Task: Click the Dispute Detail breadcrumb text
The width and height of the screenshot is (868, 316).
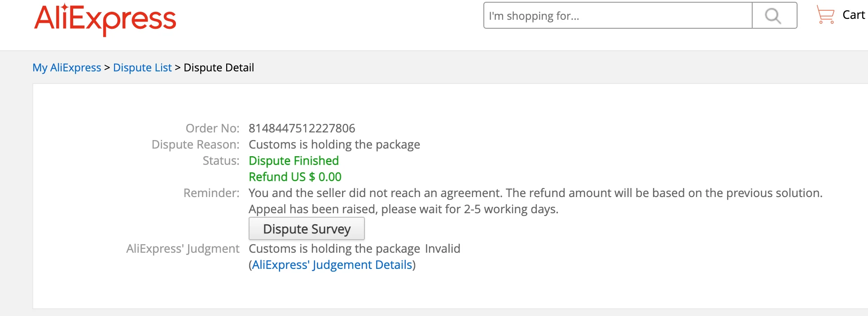Action: pyautogui.click(x=219, y=68)
